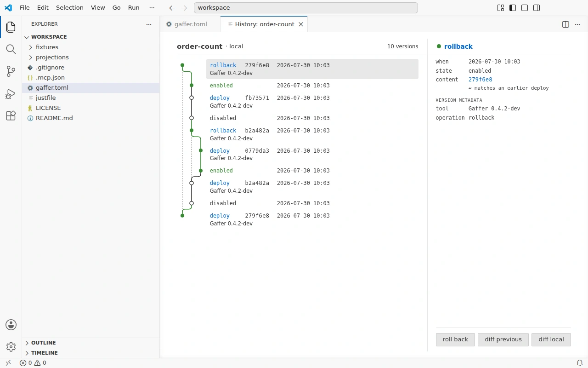Open Explorer Views and More Actions ellipsis
Viewport: 588px width, 368px height.
(148, 24)
